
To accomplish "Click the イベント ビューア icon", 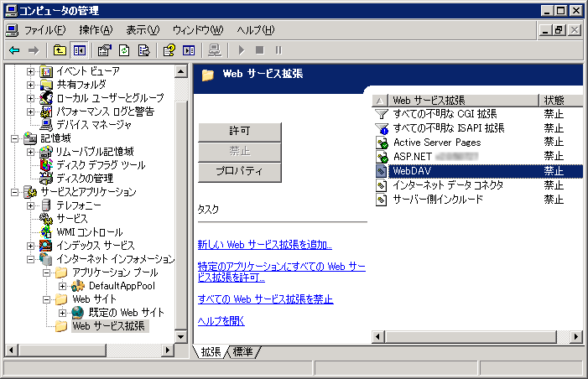I will 46,70.
